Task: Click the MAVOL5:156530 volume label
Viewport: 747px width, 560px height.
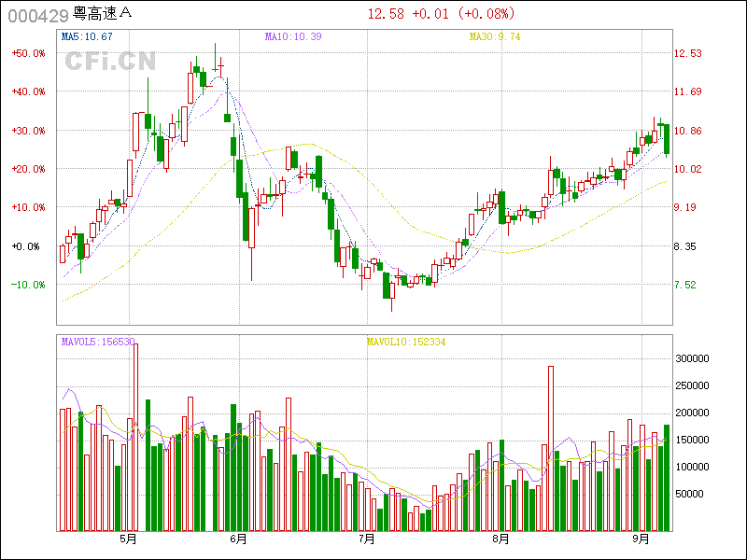Action: (98, 343)
